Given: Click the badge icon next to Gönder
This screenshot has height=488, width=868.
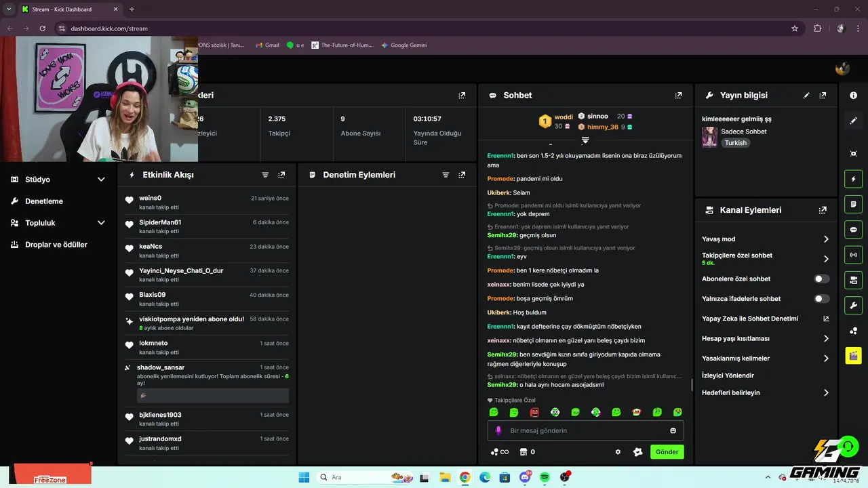Looking at the screenshot, I should point(637,452).
